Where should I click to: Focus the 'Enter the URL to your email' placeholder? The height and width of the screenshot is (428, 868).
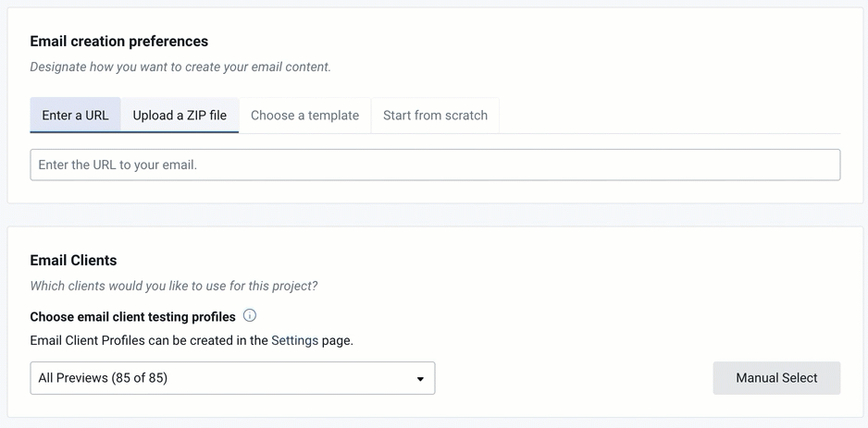click(118, 165)
